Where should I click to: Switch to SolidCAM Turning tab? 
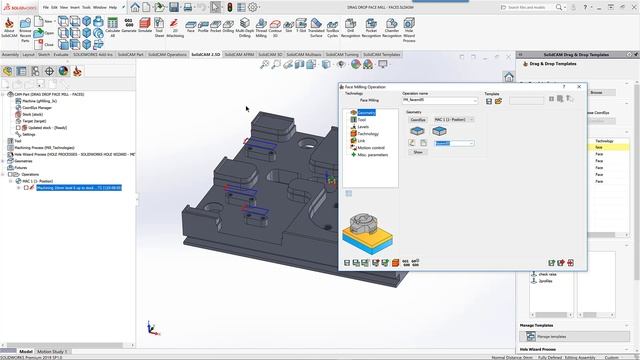click(x=342, y=54)
